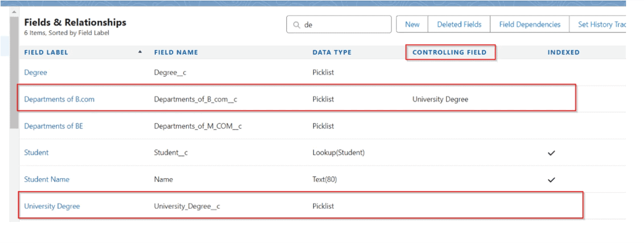Open the Degree field link
The height and width of the screenshot is (243, 644).
point(35,72)
